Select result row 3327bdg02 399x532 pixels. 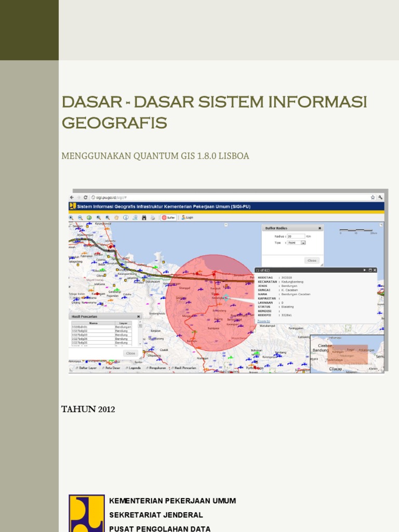(x=101, y=331)
